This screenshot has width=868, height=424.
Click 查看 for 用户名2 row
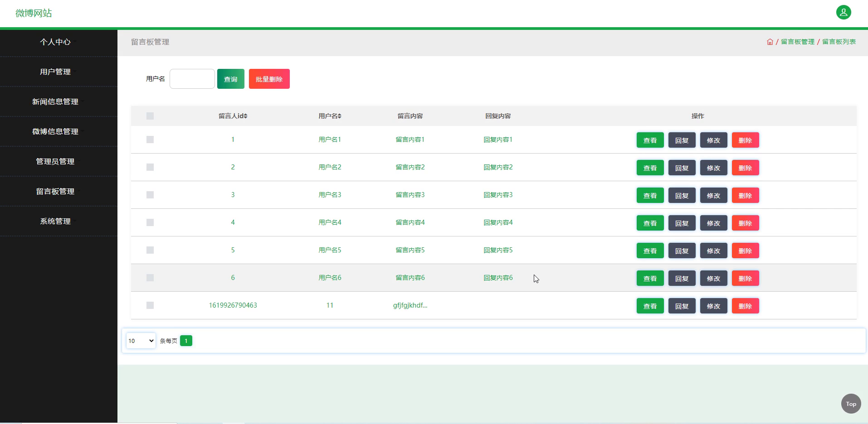(x=650, y=168)
